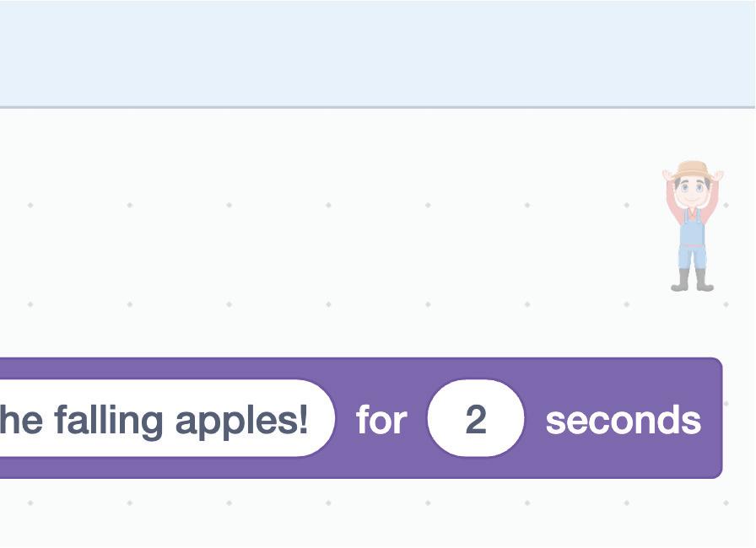Click the word "for" on the block
This screenshot has width=756, height=548.
tap(381, 419)
